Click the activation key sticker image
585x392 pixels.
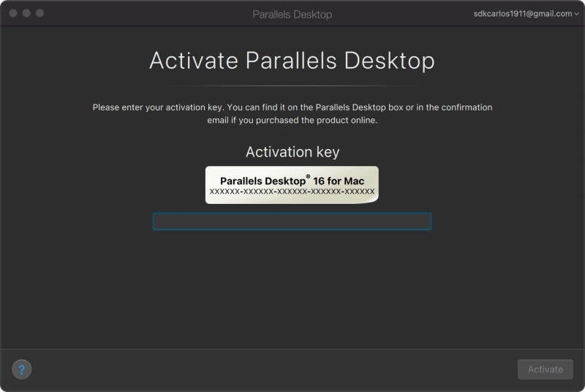pos(292,184)
